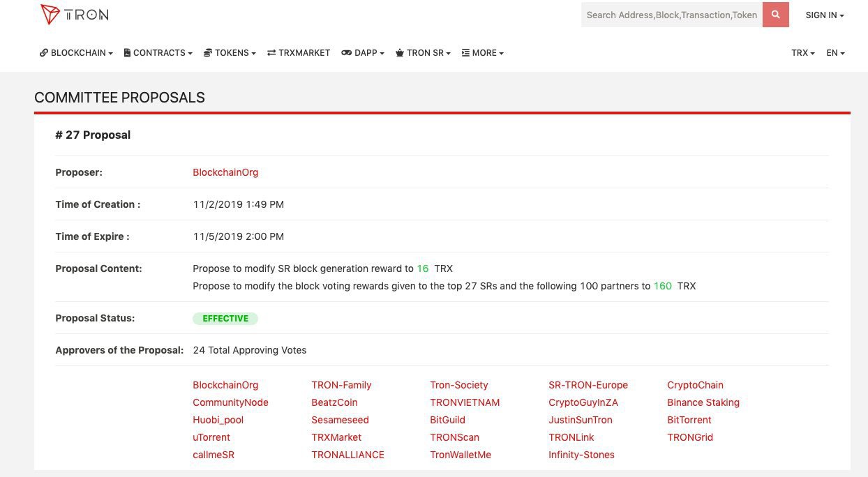This screenshot has width=868, height=477.
Task: Click the '# 27 Proposal' heading
Action: (93, 135)
